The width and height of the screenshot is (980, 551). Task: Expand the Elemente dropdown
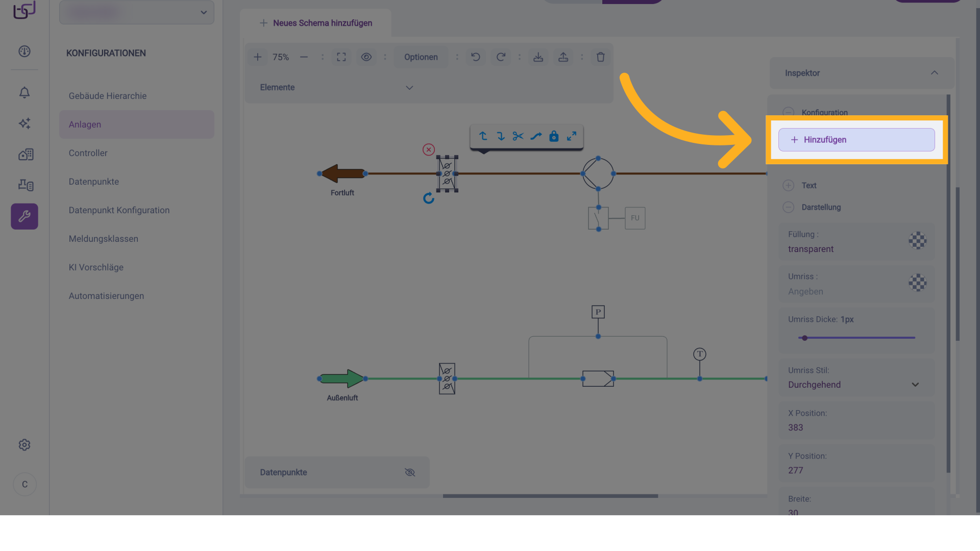[409, 88]
